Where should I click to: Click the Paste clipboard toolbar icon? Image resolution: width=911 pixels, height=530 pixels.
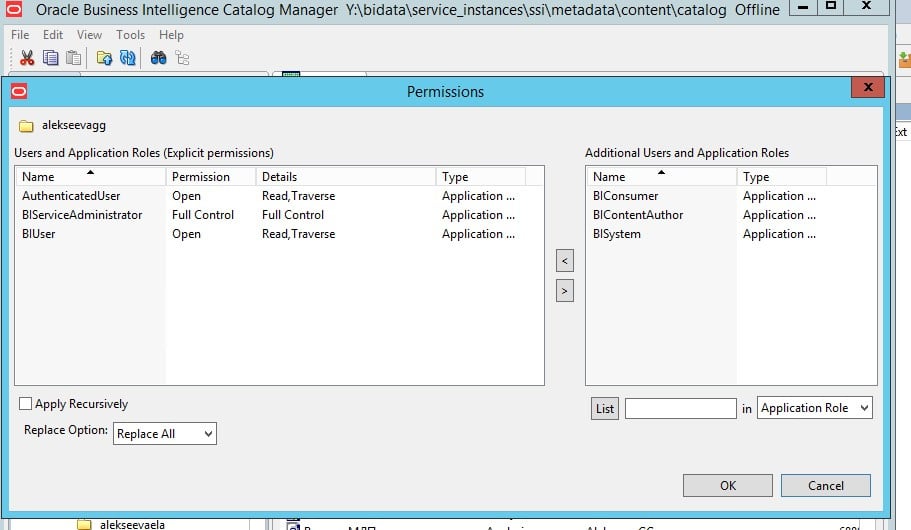coord(73,58)
